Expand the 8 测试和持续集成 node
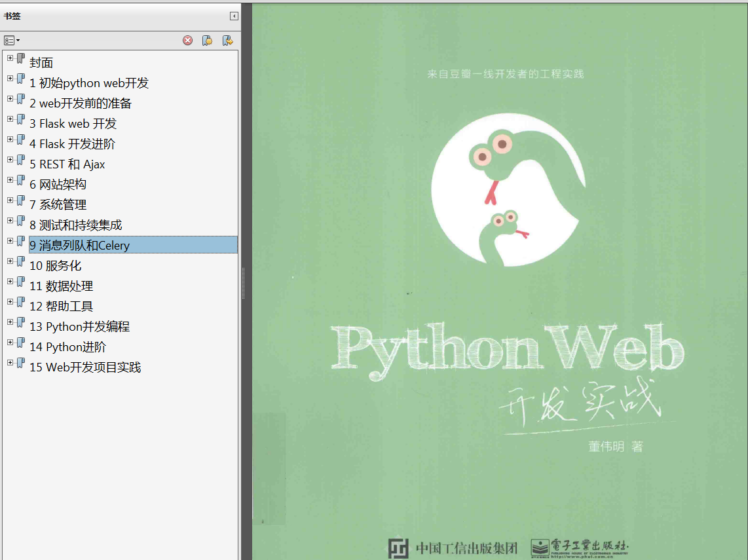This screenshot has height=560, width=748. click(10, 220)
